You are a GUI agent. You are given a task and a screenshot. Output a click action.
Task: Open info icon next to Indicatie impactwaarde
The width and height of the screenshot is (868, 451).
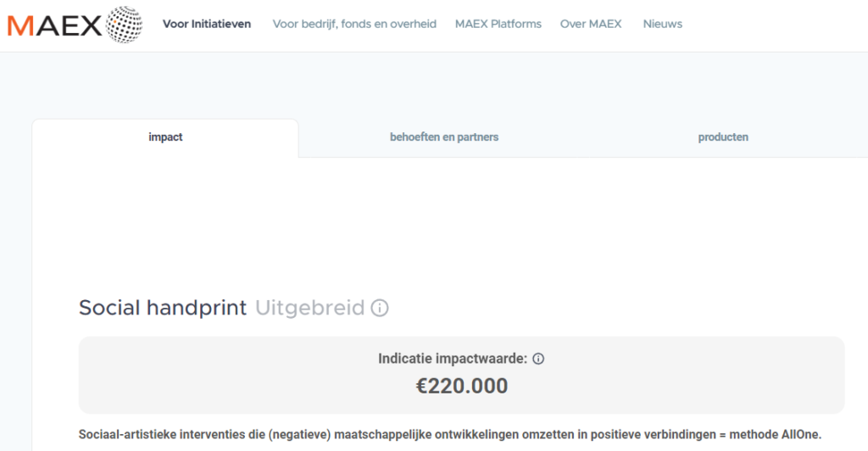click(538, 359)
